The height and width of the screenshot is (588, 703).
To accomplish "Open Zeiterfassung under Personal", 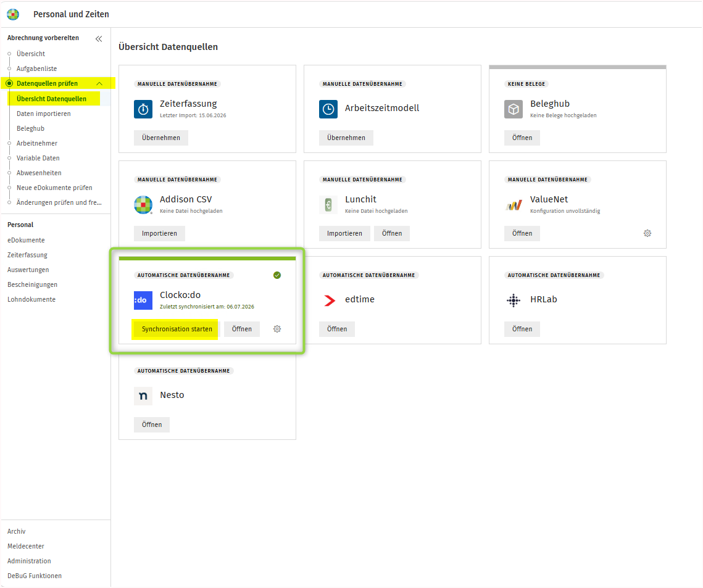I will point(27,255).
